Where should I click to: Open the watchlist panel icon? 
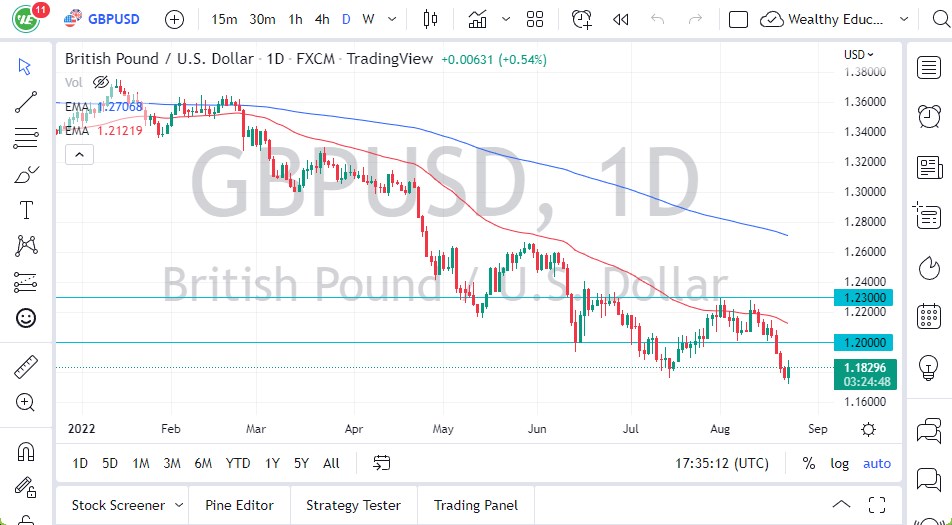coord(929,67)
